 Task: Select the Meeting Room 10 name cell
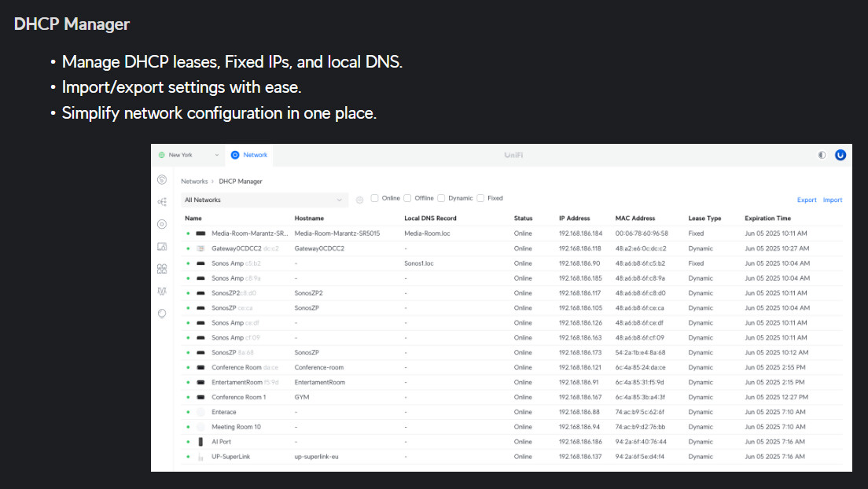coord(236,427)
